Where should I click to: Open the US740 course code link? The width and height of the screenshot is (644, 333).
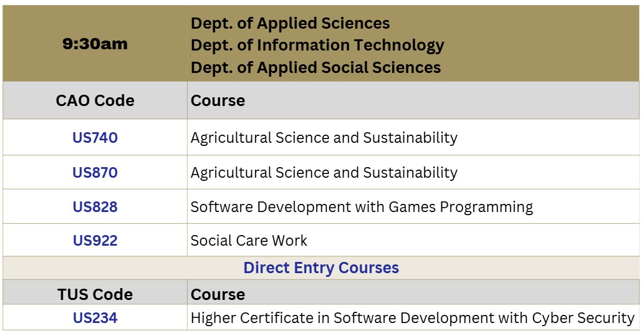pos(95,138)
